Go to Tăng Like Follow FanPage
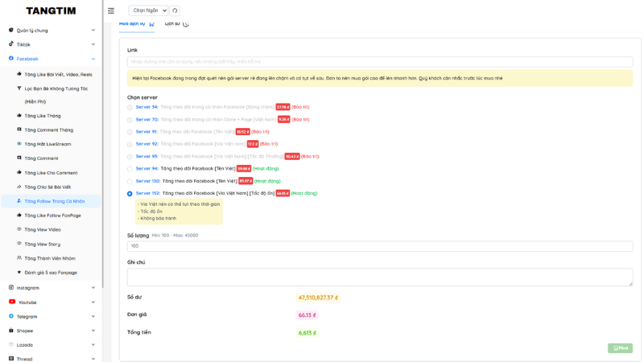This screenshot has width=644, height=362. [52, 216]
